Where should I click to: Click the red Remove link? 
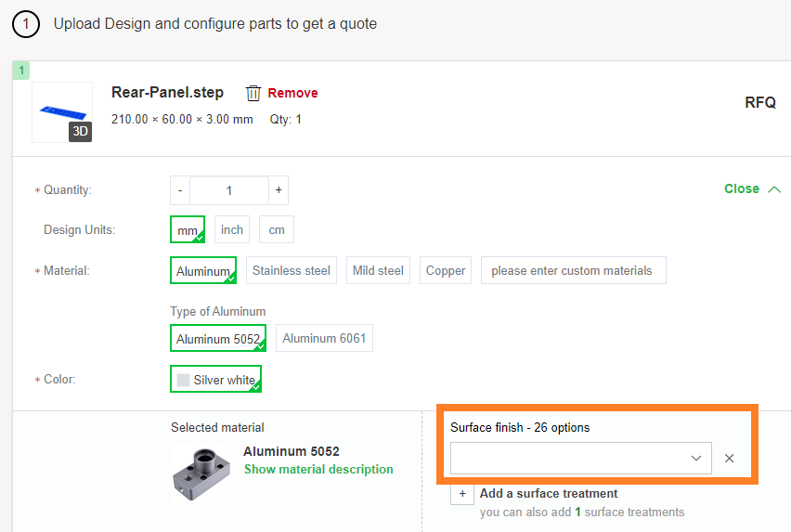click(x=292, y=93)
